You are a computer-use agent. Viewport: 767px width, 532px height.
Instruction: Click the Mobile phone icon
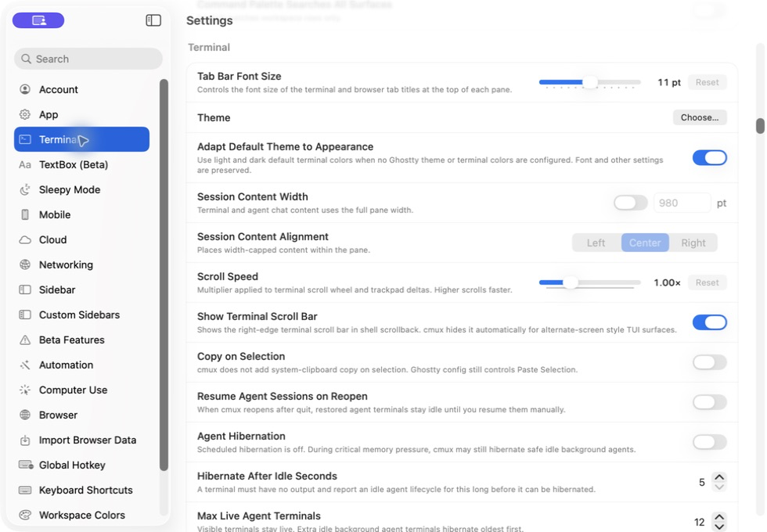(25, 214)
